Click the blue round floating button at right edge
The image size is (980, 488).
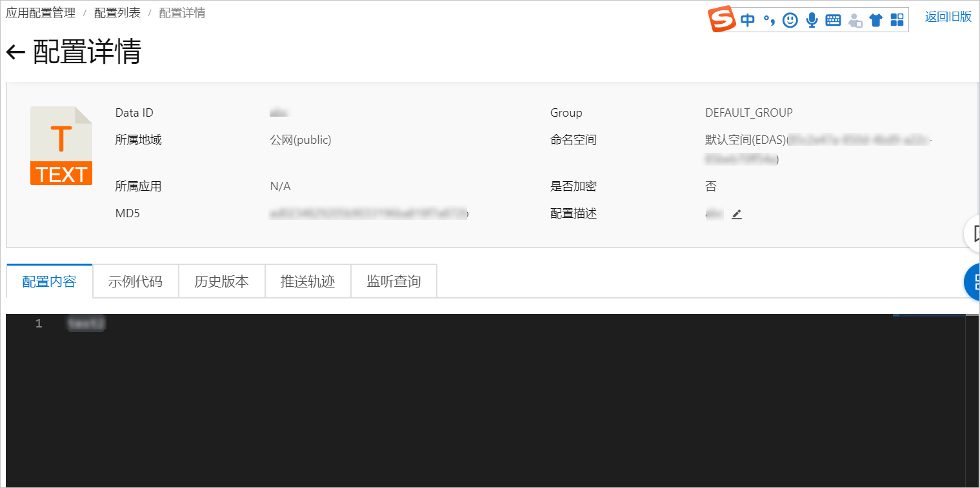[x=972, y=282]
